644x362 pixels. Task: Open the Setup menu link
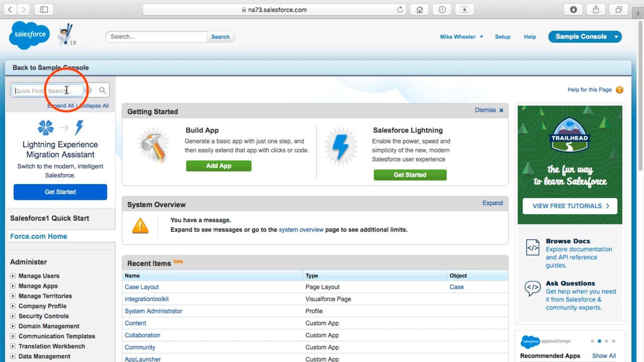503,37
